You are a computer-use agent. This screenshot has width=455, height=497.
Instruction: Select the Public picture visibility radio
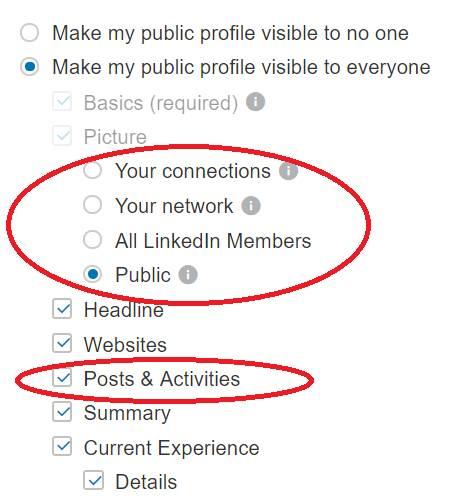click(x=92, y=274)
